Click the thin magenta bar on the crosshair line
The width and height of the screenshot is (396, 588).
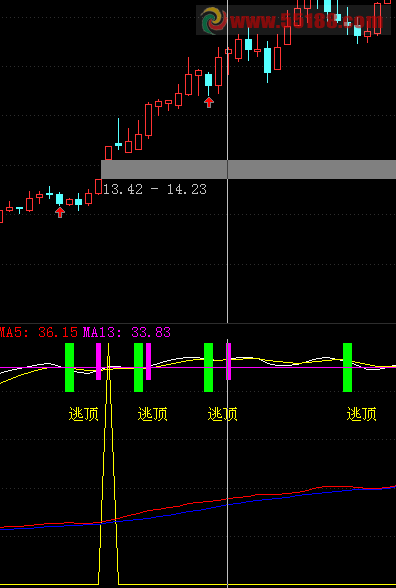click(228, 362)
